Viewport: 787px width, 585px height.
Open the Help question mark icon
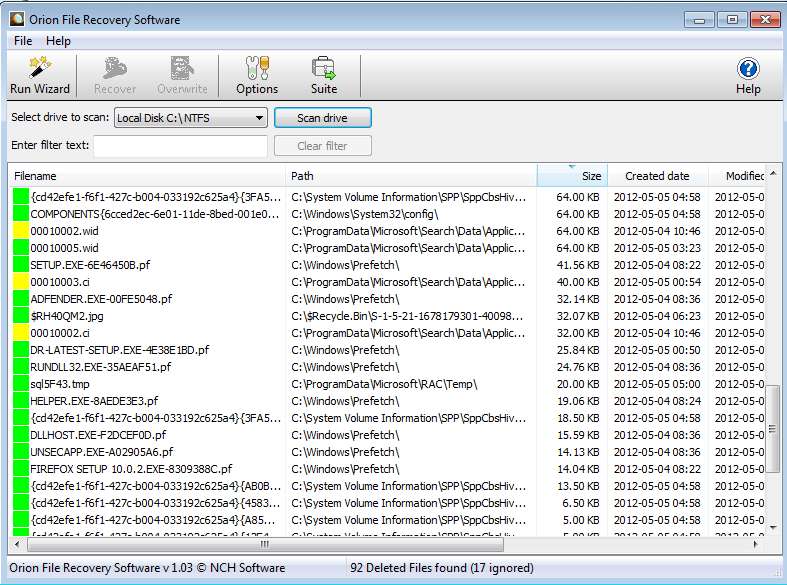[x=748, y=75]
